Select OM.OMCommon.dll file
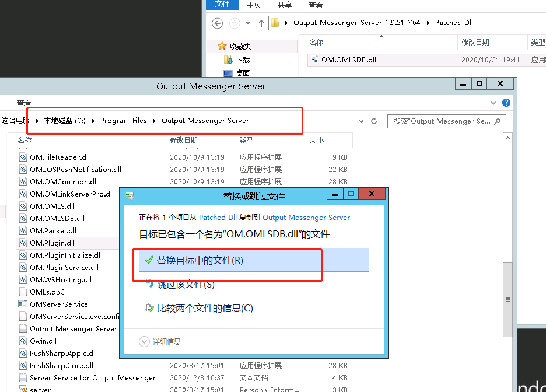546x392 pixels. click(x=64, y=182)
